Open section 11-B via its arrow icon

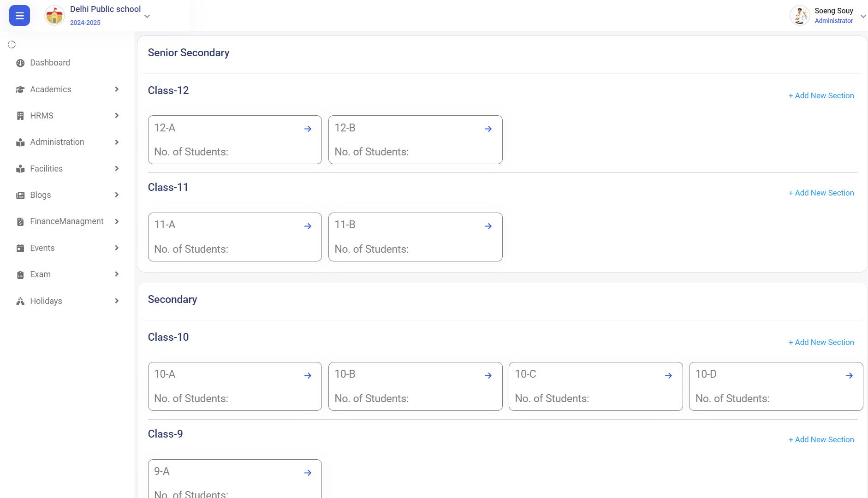click(488, 226)
